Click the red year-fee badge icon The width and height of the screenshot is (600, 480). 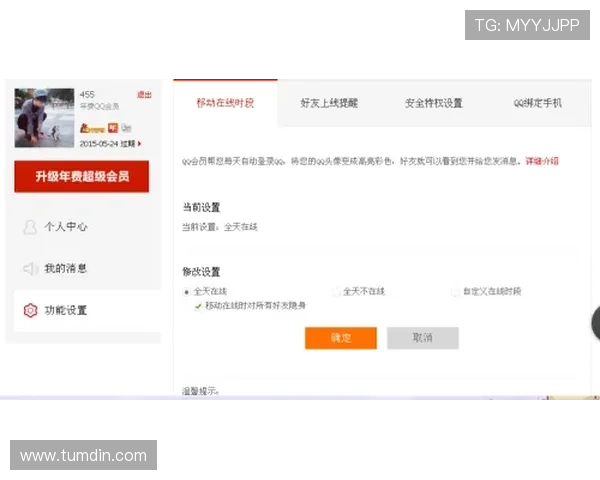113,127
